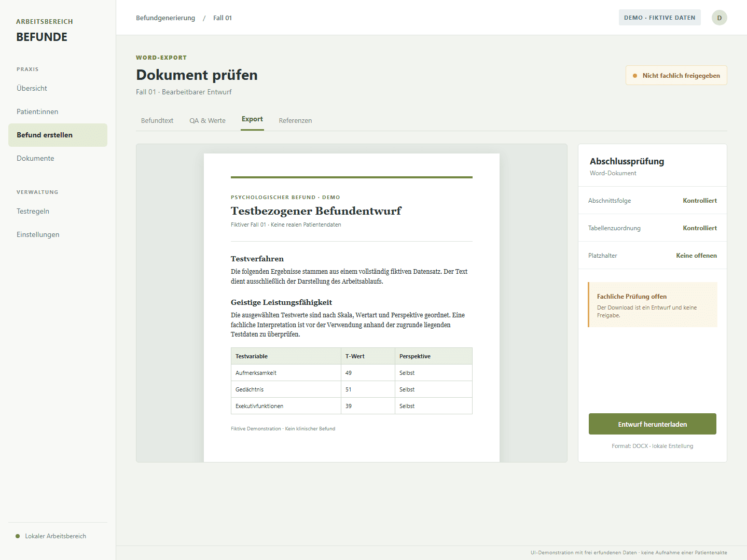Click the Nicht fachlich freigegeben badge
Viewport: 747px width, 560px height.
(676, 75)
